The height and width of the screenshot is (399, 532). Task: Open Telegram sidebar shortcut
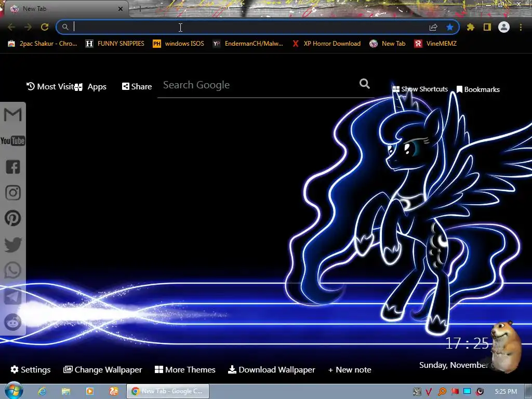pyautogui.click(x=13, y=296)
